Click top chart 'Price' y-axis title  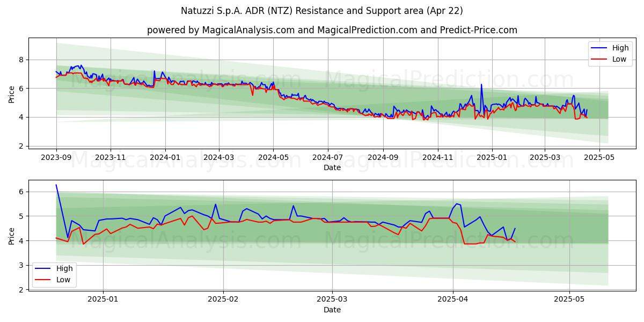click(12, 94)
